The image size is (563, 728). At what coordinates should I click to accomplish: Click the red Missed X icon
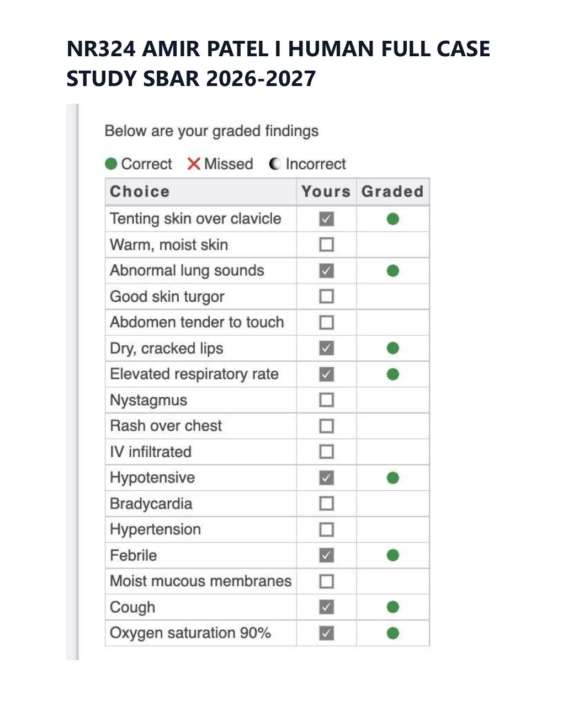pos(194,164)
